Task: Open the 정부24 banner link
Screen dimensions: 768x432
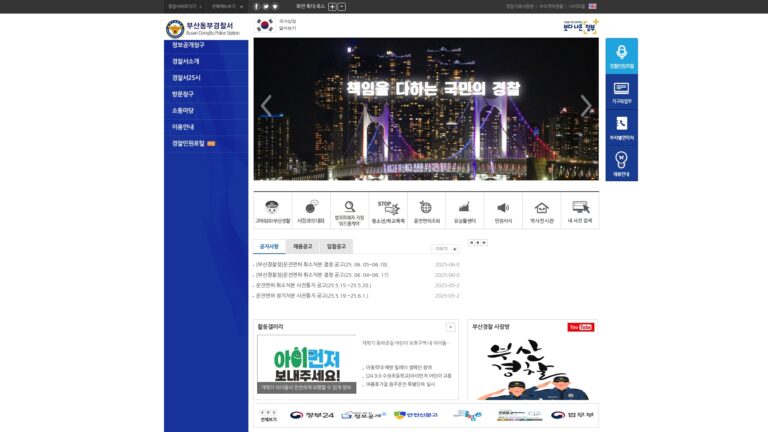Action: click(x=312, y=415)
